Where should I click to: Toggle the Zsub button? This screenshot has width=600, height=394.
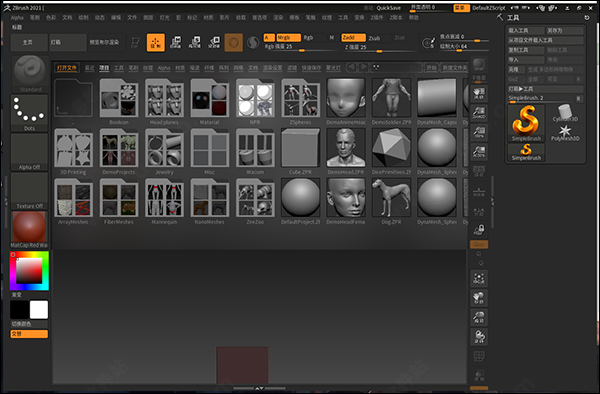tap(374, 38)
